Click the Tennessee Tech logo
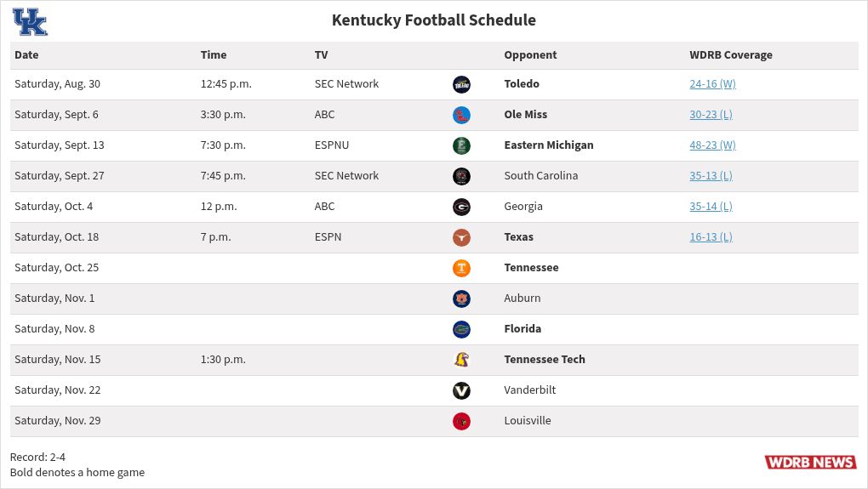The image size is (868, 489). tap(461, 360)
